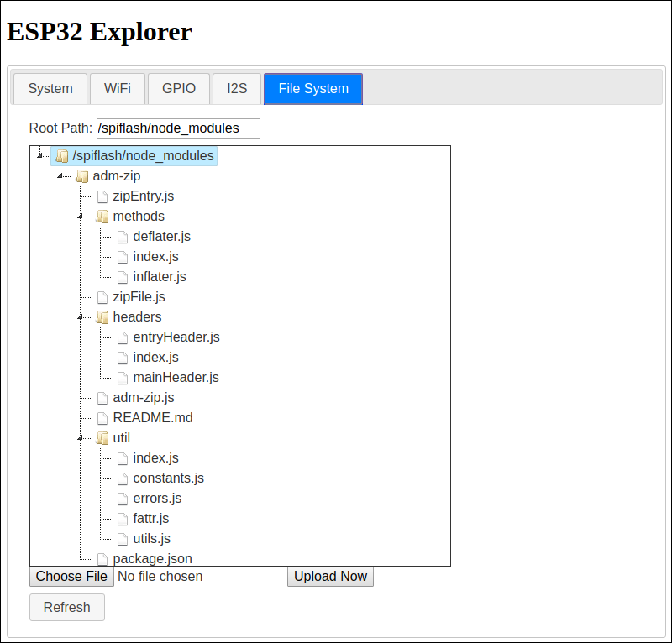672x643 pixels.
Task: Click the util folder icon
Action: 102,438
